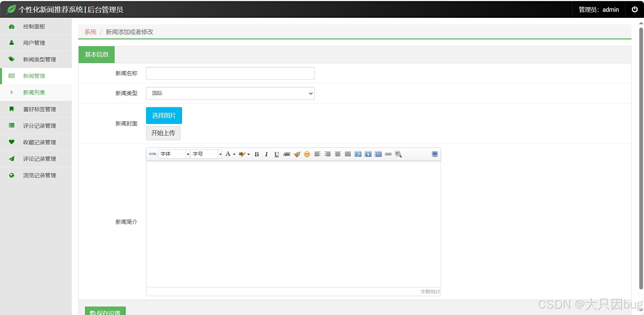Align text right in editor
Screen dimensions: 644x315
pyautogui.click(x=327, y=154)
